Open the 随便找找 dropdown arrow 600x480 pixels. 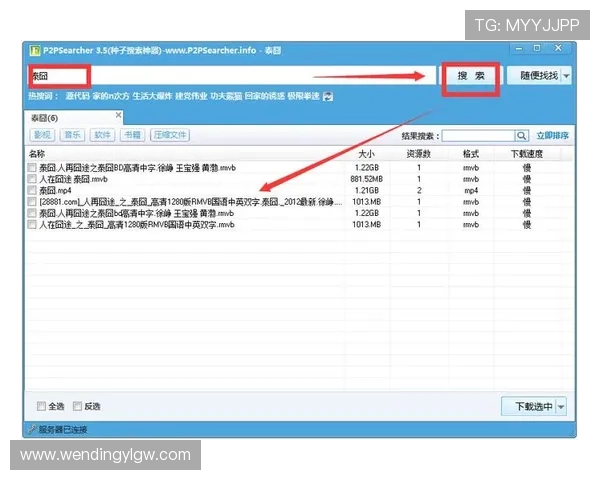(x=566, y=76)
